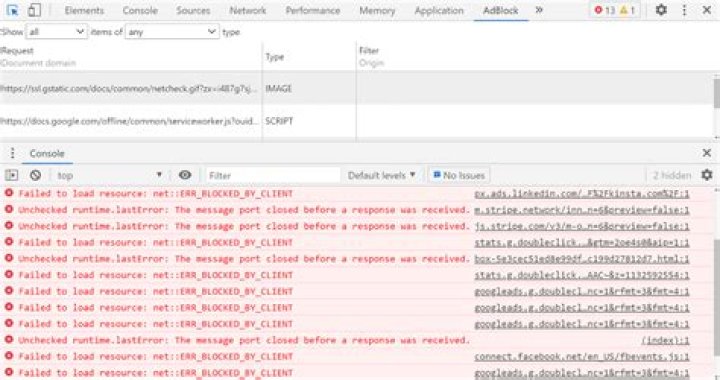Screen dimensions: 720x380
Task: Open the (index):1 source link
Action: pyautogui.click(x=665, y=341)
